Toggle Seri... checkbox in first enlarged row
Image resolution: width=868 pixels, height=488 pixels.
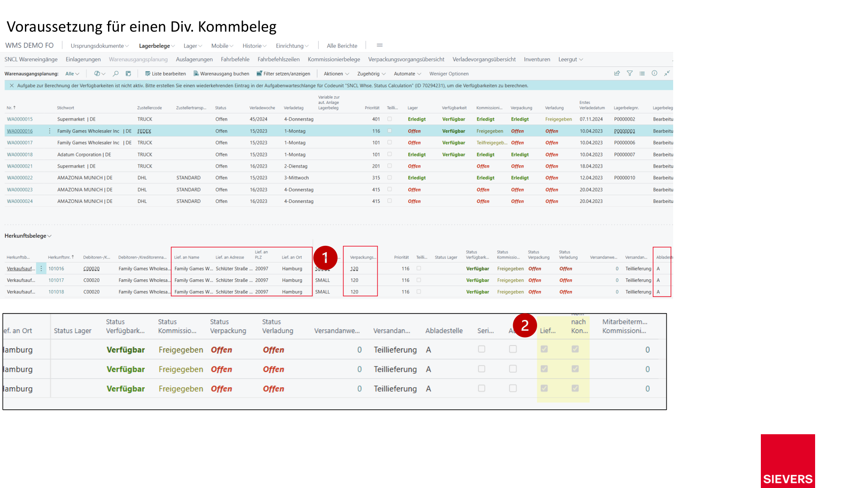coord(481,349)
